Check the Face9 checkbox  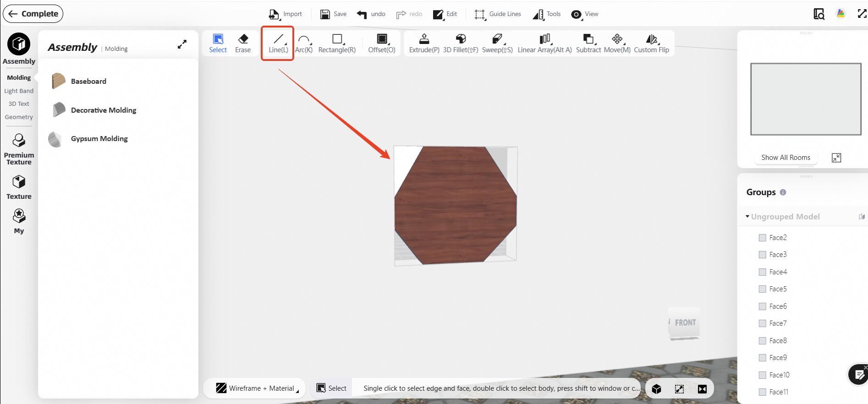pos(763,358)
